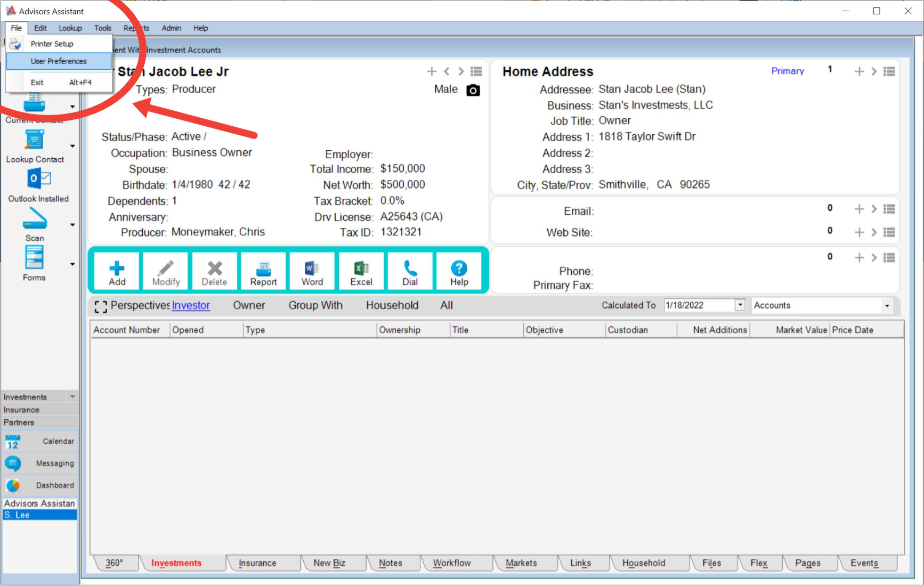Open the Calculated To date dropdown
924x586 pixels.
pyautogui.click(x=740, y=305)
